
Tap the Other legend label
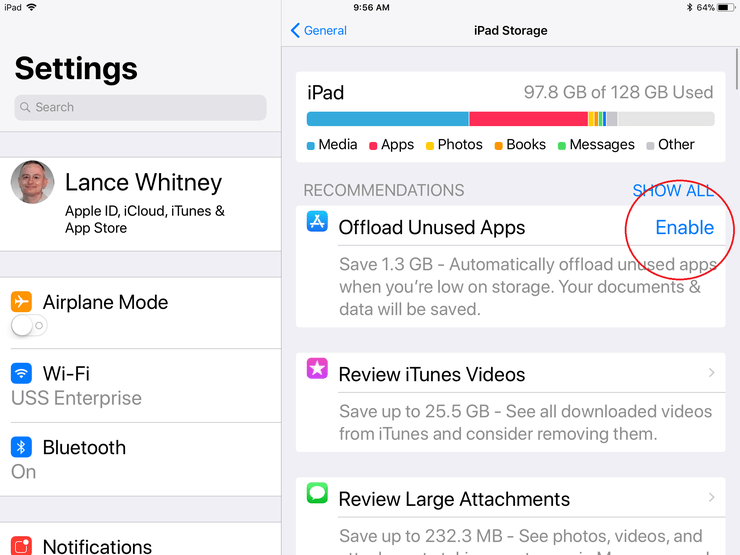(x=676, y=144)
